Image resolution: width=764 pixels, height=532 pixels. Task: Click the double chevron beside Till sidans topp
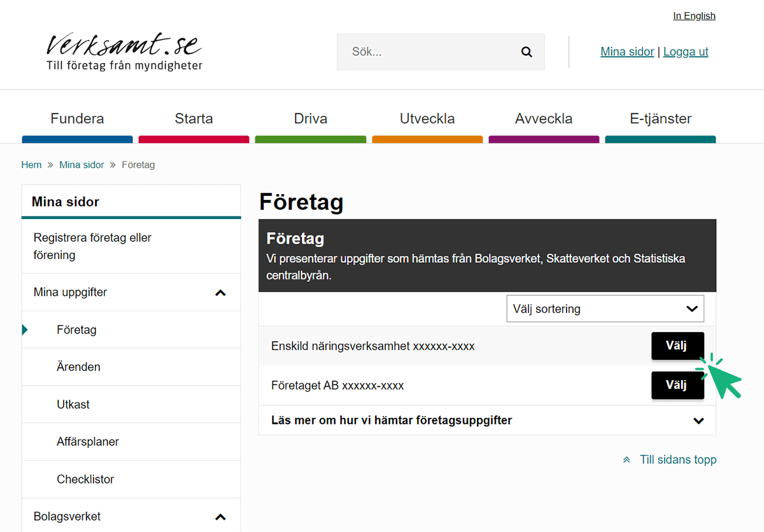tap(626, 459)
